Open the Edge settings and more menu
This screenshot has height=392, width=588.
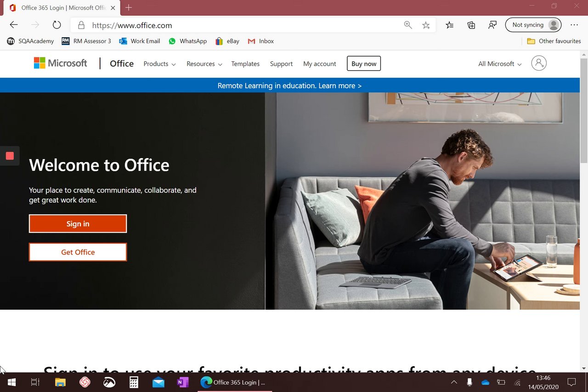click(x=574, y=25)
